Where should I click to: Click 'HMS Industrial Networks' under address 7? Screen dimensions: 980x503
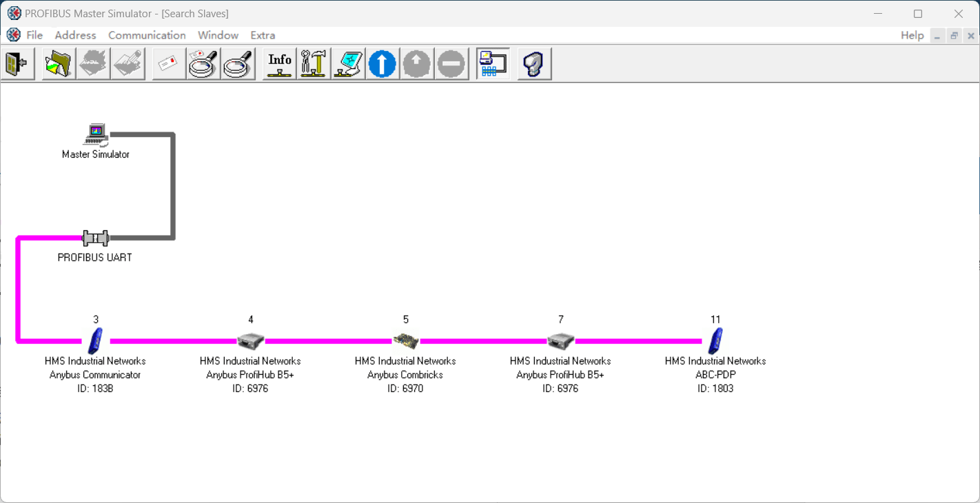(x=560, y=361)
